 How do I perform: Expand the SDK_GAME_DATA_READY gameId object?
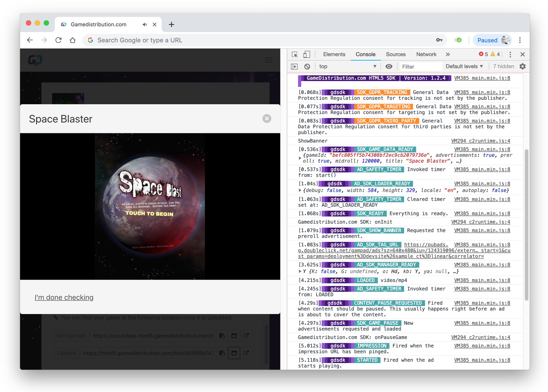pos(300,158)
